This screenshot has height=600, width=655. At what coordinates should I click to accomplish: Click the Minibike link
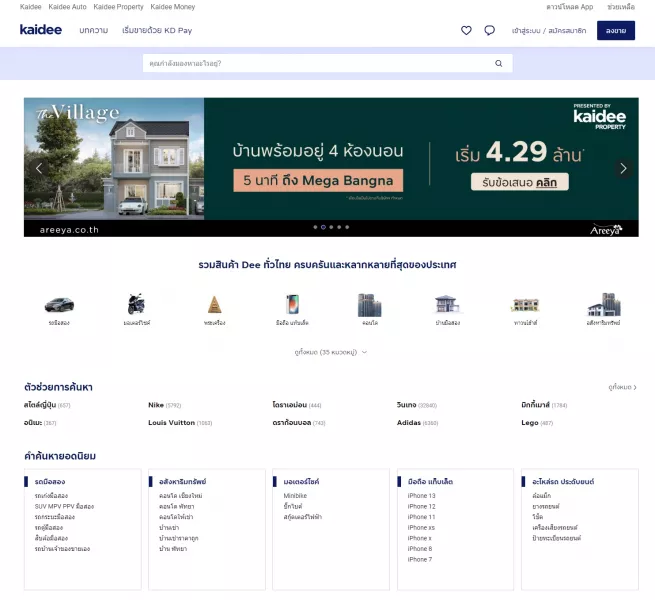295,496
